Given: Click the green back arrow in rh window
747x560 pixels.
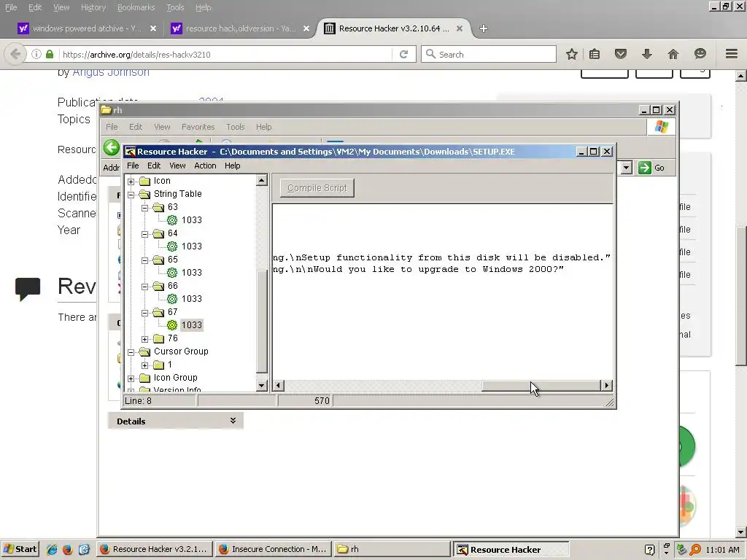Looking at the screenshot, I should pyautogui.click(x=112, y=147).
